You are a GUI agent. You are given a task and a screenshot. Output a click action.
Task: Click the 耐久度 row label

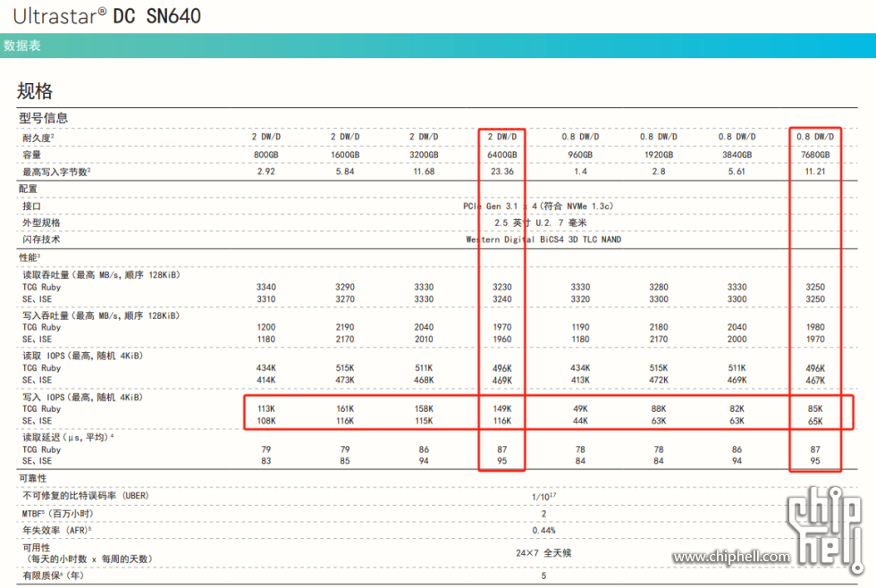38,138
